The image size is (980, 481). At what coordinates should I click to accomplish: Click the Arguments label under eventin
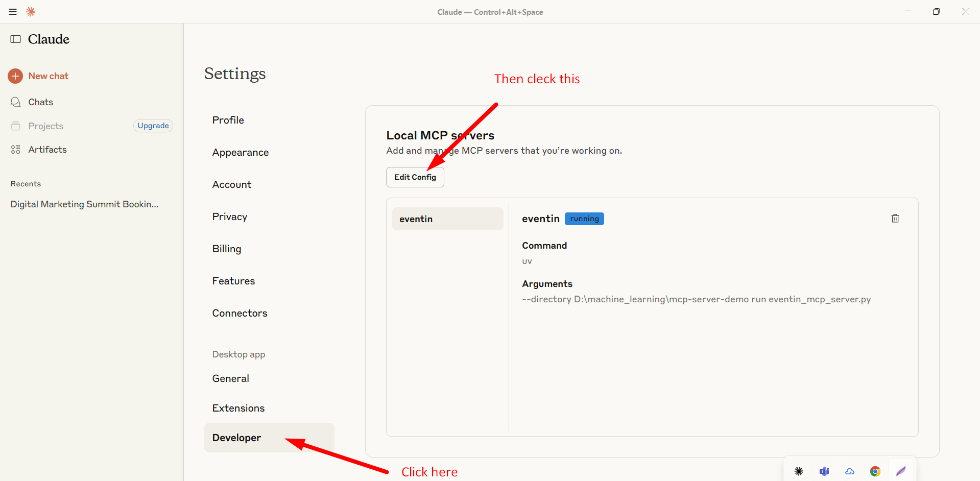pyautogui.click(x=547, y=284)
